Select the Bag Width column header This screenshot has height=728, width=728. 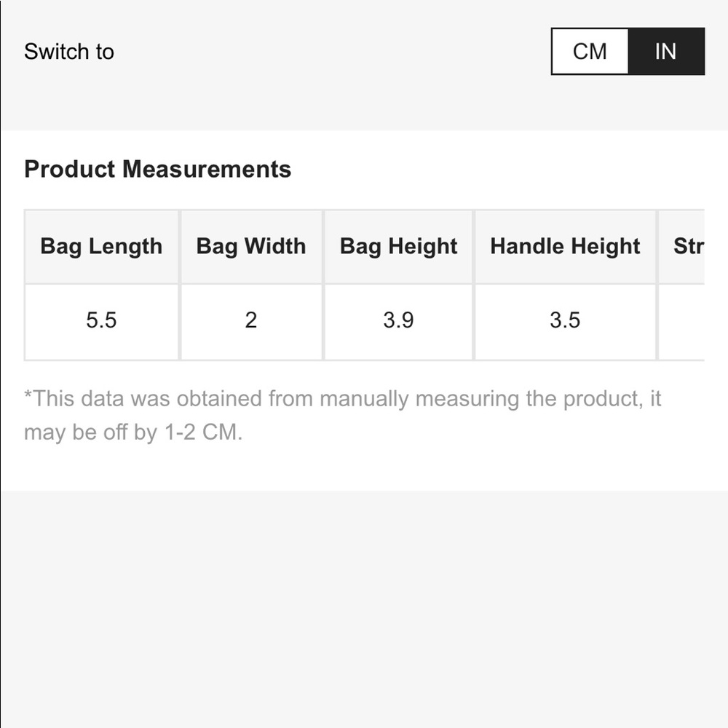coord(251,246)
